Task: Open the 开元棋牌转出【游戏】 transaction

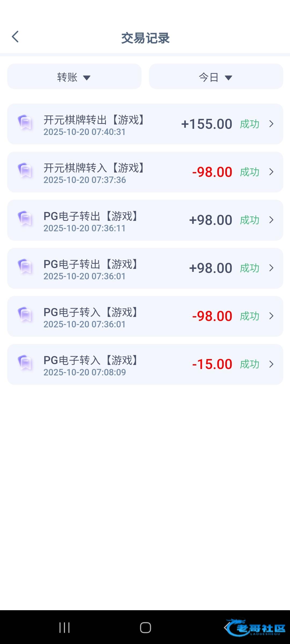Action: [94, 120]
